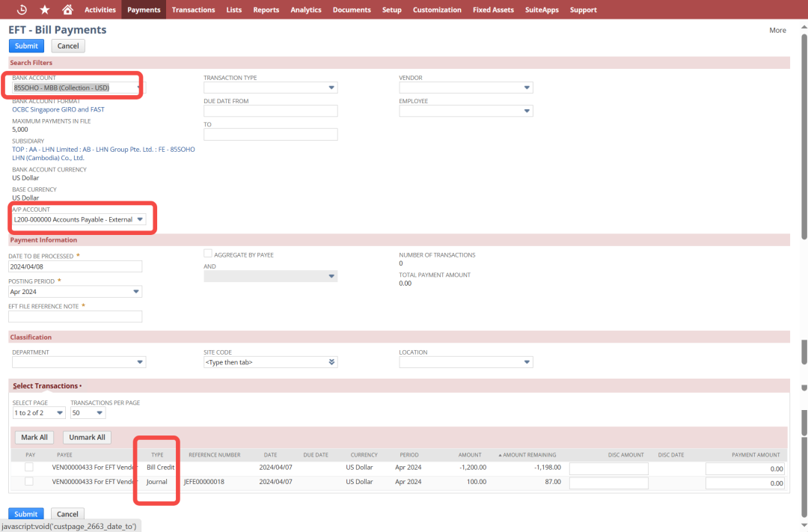
Task: Click the Payee column header
Action: [64, 455]
